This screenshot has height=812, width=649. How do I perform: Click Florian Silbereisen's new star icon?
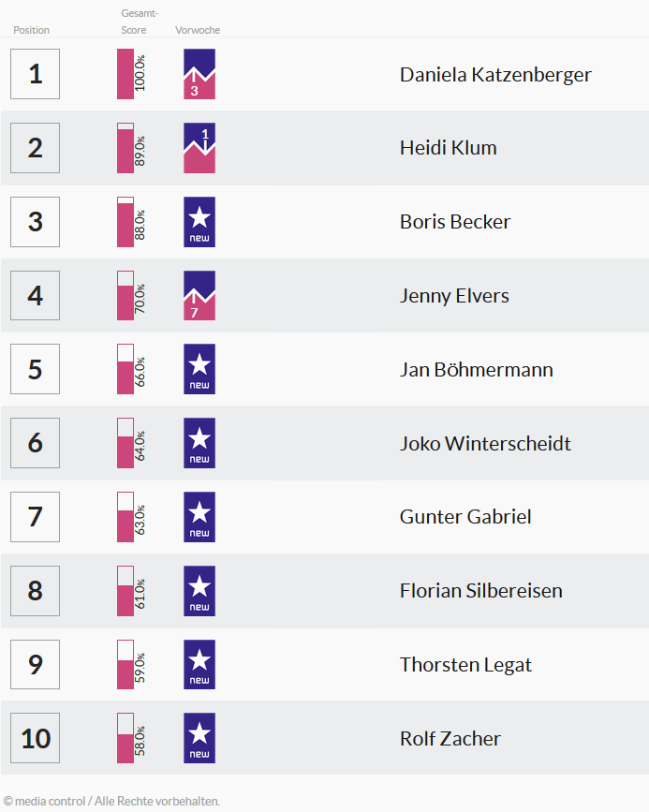[199, 591]
